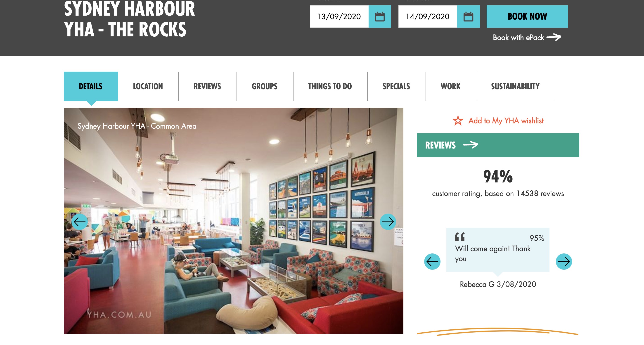Image resolution: width=644 pixels, height=345 pixels.
Task: Click the wishlist star icon
Action: [x=458, y=121]
